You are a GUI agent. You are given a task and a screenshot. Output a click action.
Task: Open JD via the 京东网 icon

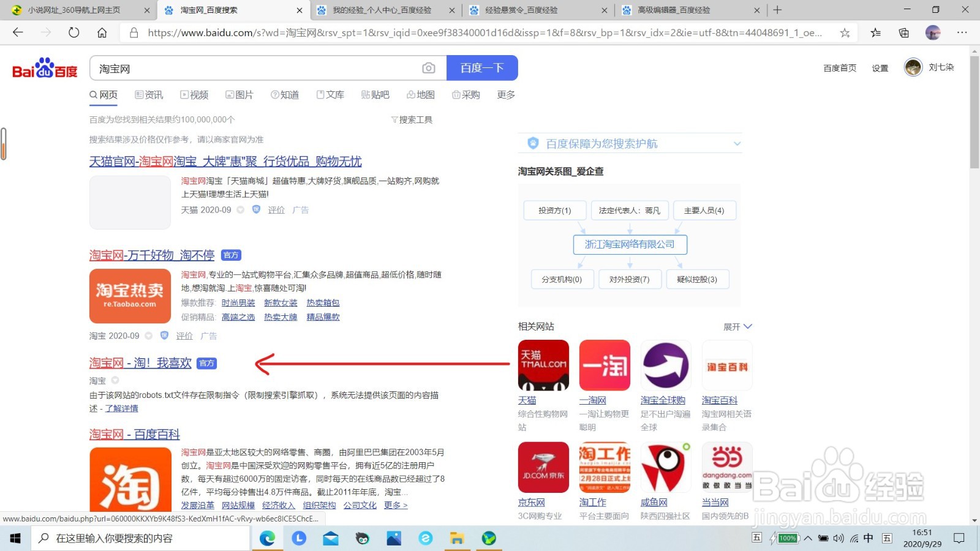click(543, 467)
